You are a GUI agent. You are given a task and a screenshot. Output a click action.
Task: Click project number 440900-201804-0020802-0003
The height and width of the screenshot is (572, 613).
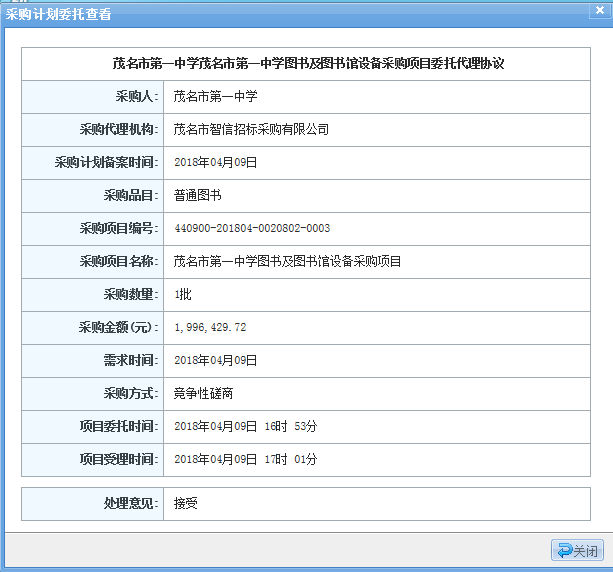pyautogui.click(x=252, y=228)
